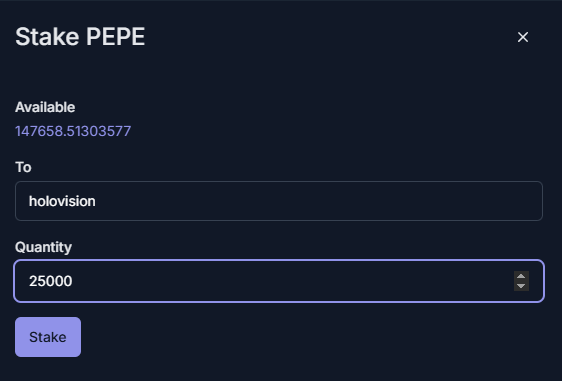Viewport: 562px width, 381px height.
Task: Decrease Quantity with the down arrow
Action: coord(521,286)
